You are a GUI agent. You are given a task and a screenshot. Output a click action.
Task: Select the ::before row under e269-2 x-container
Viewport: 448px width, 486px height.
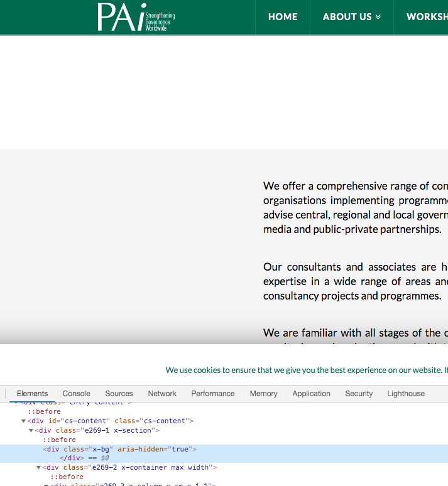click(67, 477)
